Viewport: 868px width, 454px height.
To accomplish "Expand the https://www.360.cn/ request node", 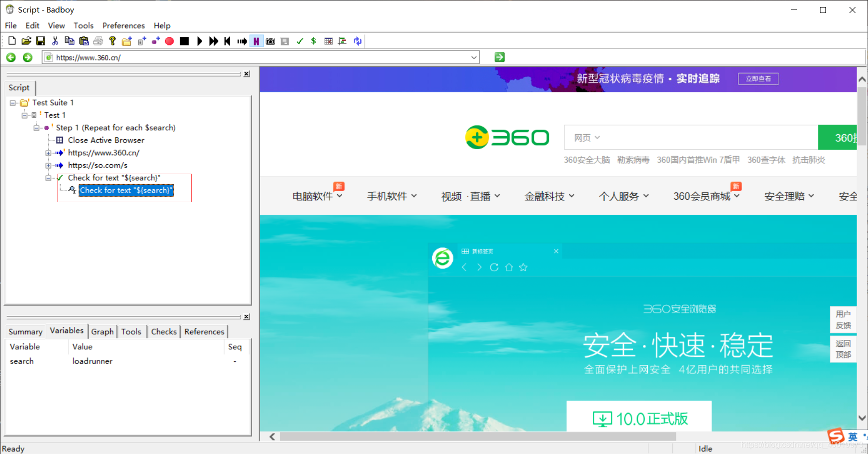I will (x=49, y=153).
